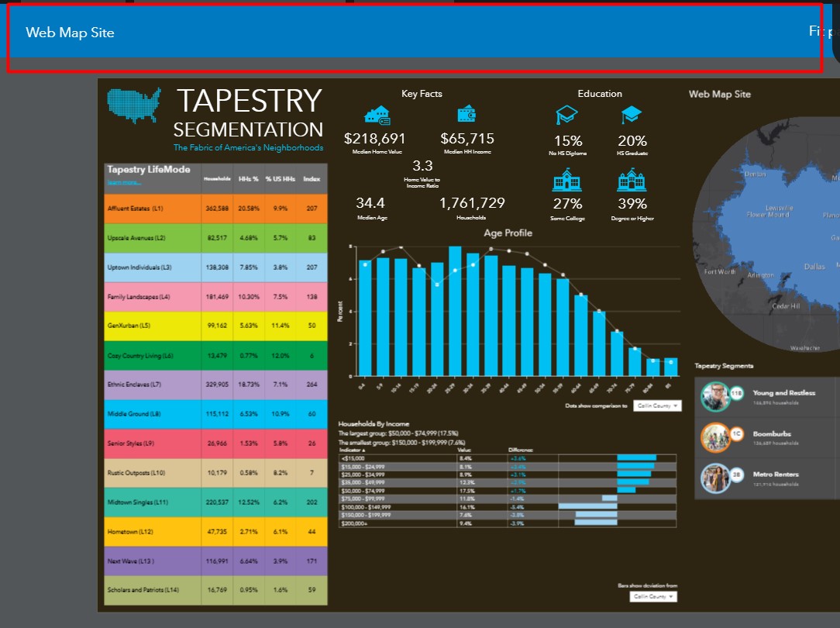
Task: Sort income table by Indicator column
Action: click(353, 450)
